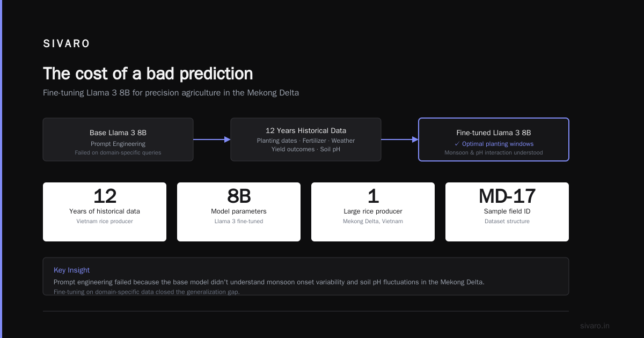Click the Yield outcomes · Soil pH text
Viewport: 644px width, 338px height.
click(x=306, y=149)
